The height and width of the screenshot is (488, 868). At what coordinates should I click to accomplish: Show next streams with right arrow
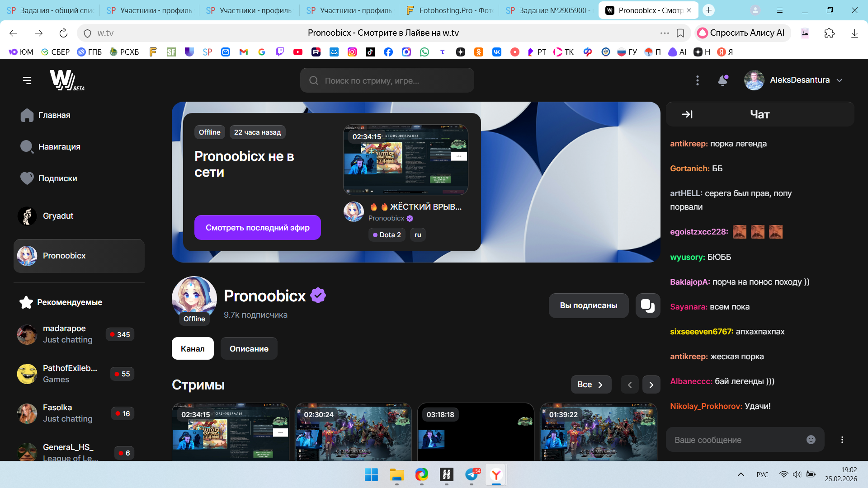(651, 385)
